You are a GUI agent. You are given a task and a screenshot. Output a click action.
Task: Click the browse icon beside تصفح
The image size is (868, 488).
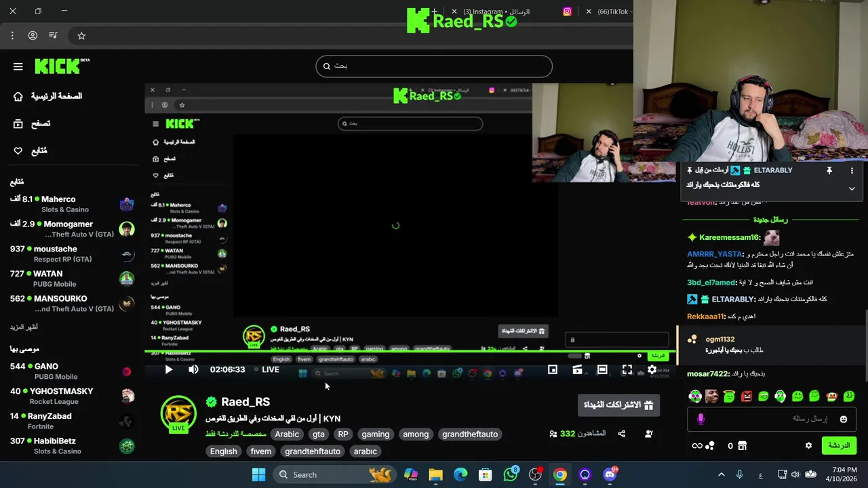coord(18,123)
